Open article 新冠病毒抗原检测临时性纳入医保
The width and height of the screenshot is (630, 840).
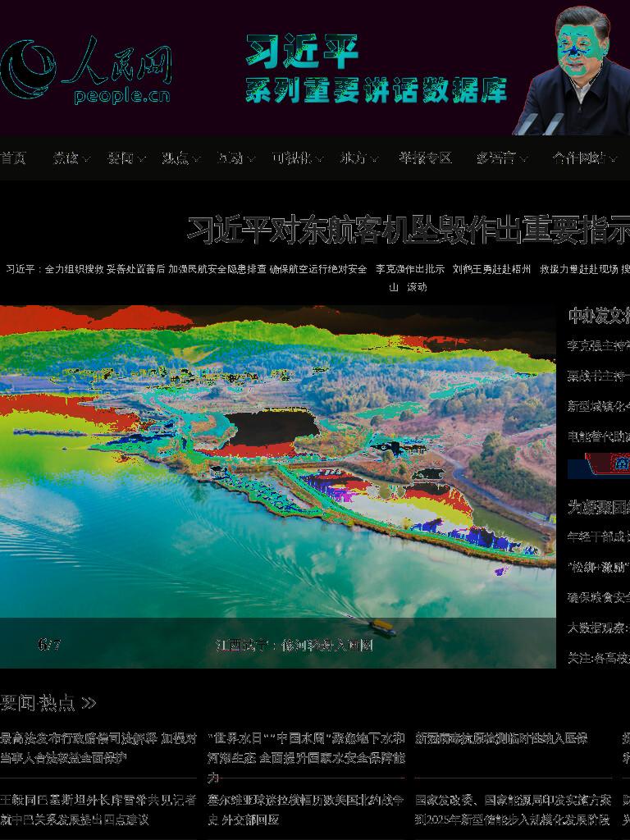pyautogui.click(x=501, y=739)
